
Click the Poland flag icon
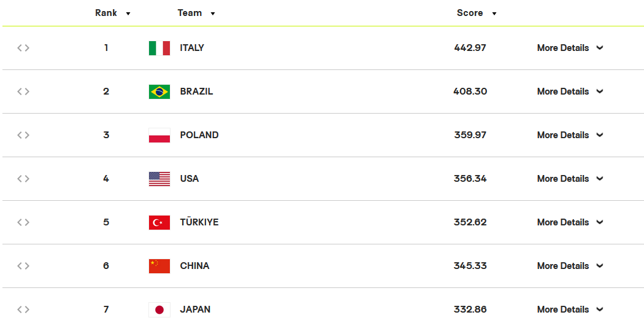(159, 135)
